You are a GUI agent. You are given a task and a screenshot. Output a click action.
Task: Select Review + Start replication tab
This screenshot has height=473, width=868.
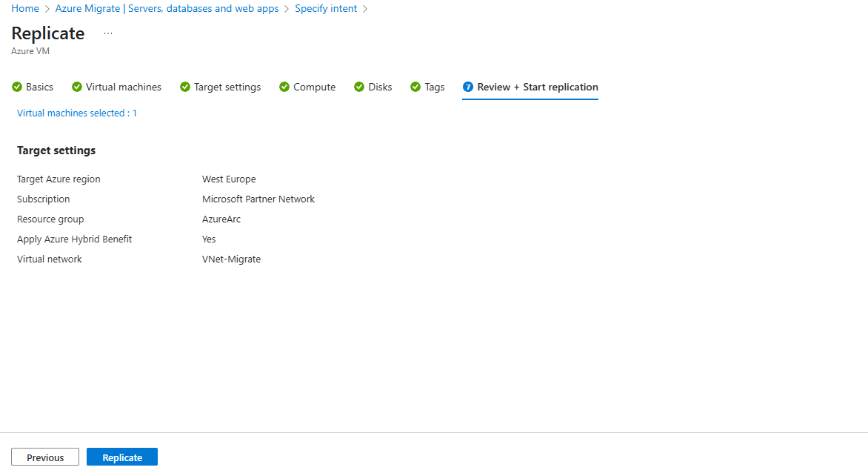click(x=530, y=87)
